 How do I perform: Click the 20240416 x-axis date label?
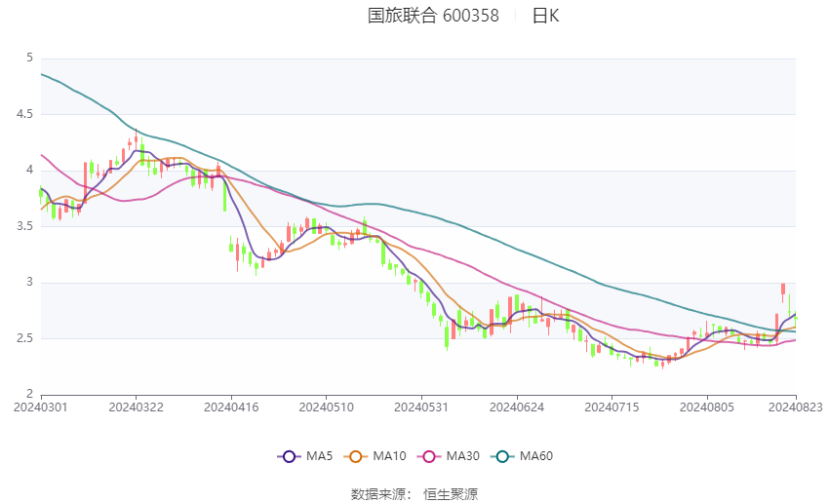231,407
